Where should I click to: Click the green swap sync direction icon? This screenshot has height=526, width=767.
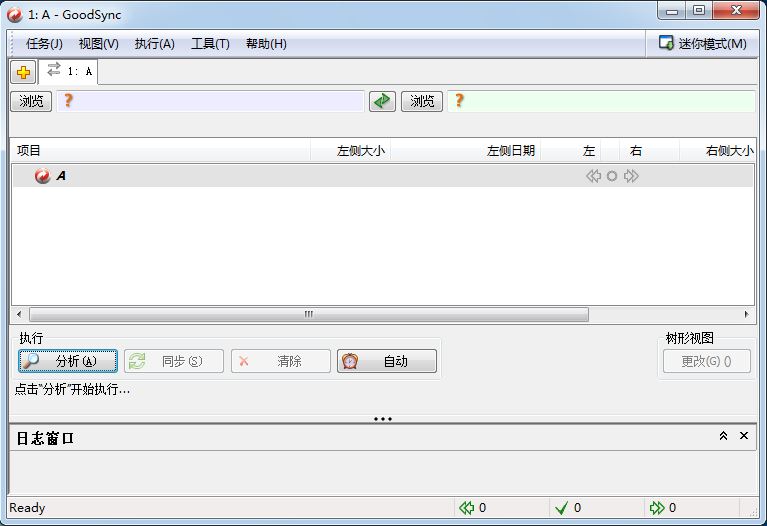tap(382, 101)
